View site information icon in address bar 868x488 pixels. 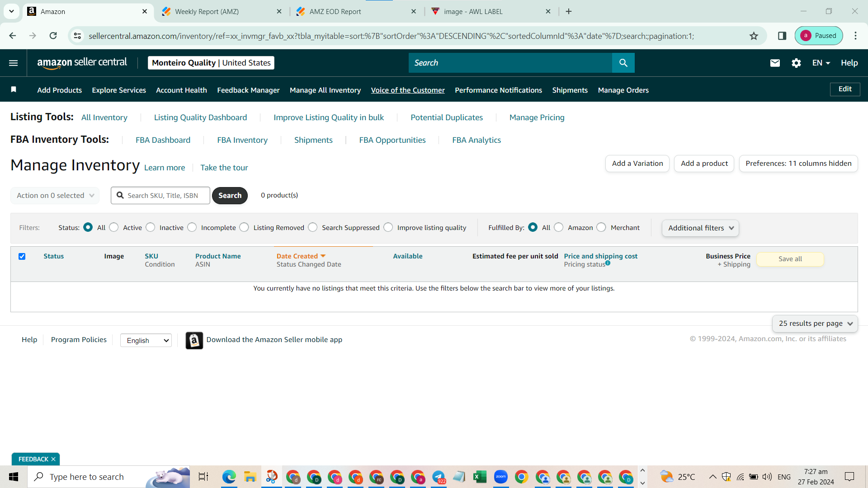[x=78, y=36]
